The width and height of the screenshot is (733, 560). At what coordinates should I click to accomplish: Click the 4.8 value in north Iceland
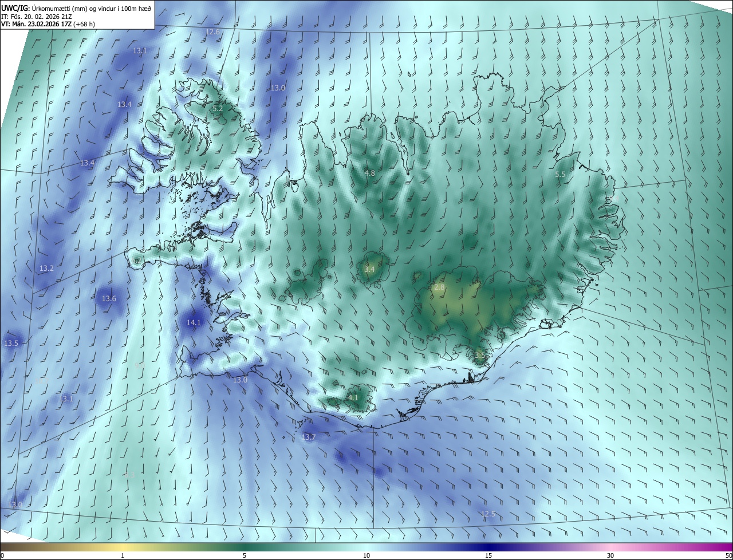coord(370,173)
